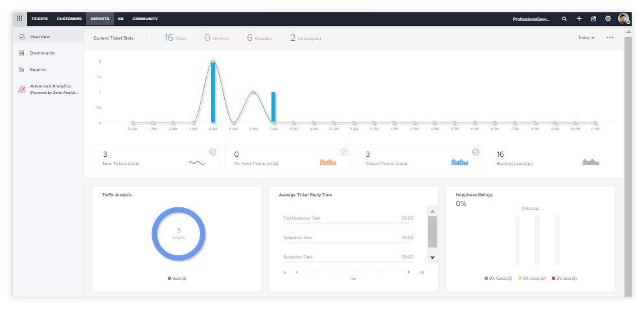Click the gray mini chart on Backlog card
Viewport: 644px width, 309px height.
click(591, 162)
